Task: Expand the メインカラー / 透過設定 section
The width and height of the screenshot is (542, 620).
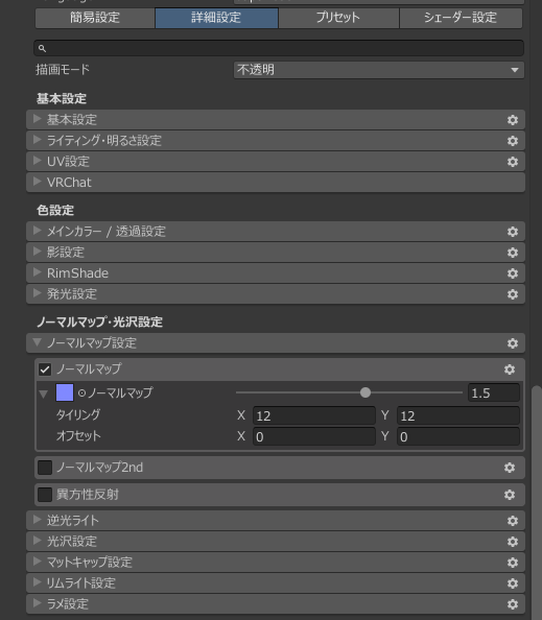Action: pyautogui.click(x=275, y=231)
